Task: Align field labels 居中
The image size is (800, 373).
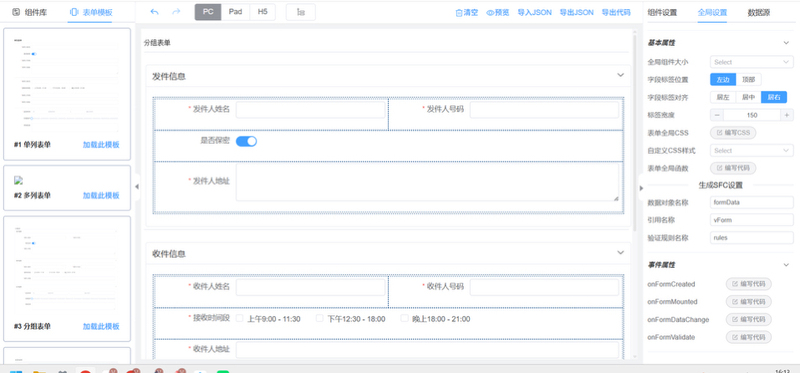Action: coord(748,97)
